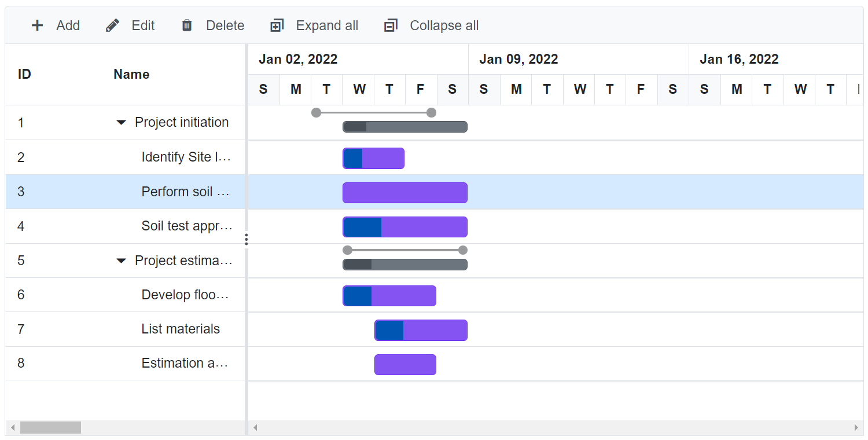Image resolution: width=868 pixels, height=440 pixels.
Task: Click the Edit button label
Action: [x=144, y=25]
